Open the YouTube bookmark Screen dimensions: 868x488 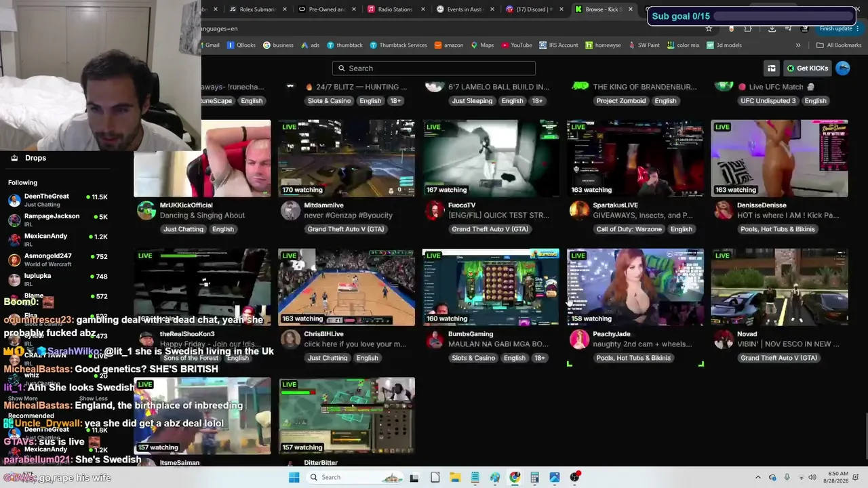[517, 45]
